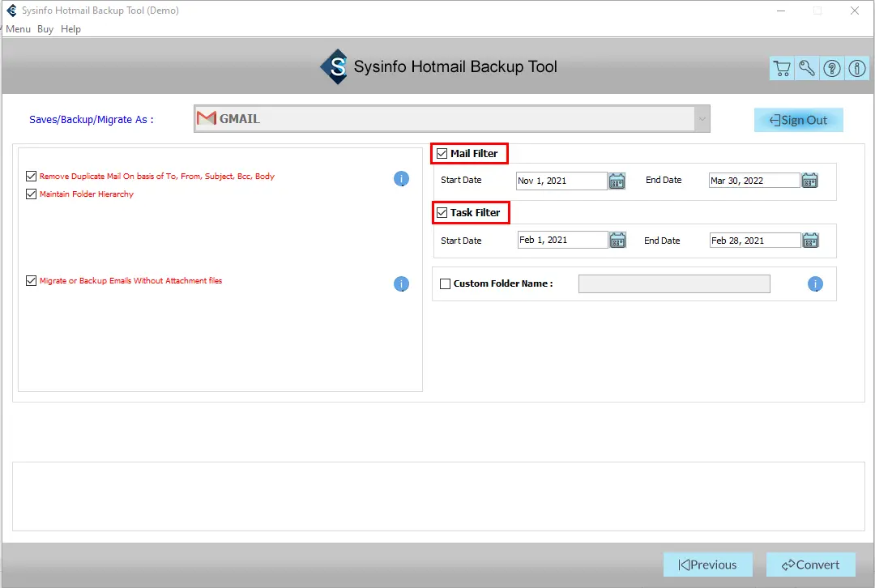Uncheck the Task Filter checkbox

[x=442, y=212]
